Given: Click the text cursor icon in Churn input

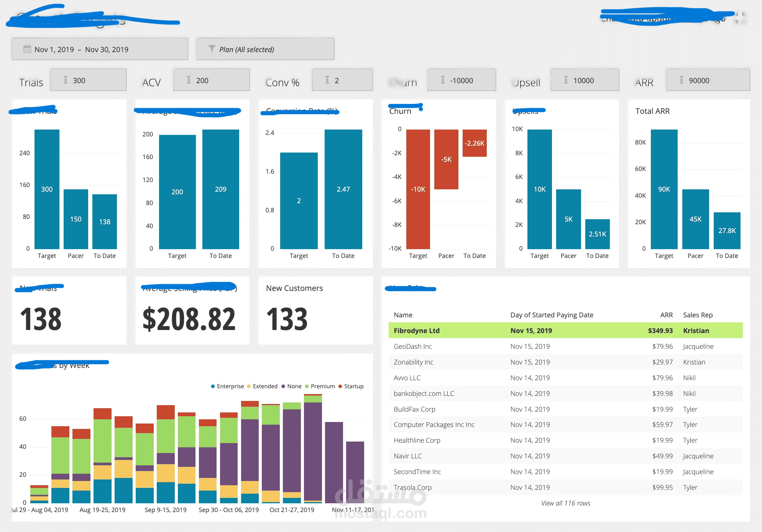Looking at the screenshot, I should click(443, 80).
